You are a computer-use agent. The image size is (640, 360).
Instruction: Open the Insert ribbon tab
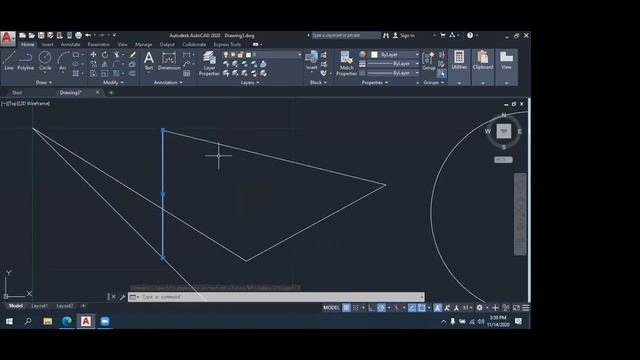47,44
